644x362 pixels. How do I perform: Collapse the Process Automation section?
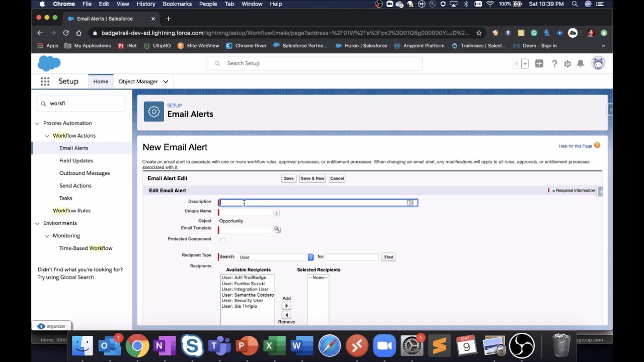point(37,123)
